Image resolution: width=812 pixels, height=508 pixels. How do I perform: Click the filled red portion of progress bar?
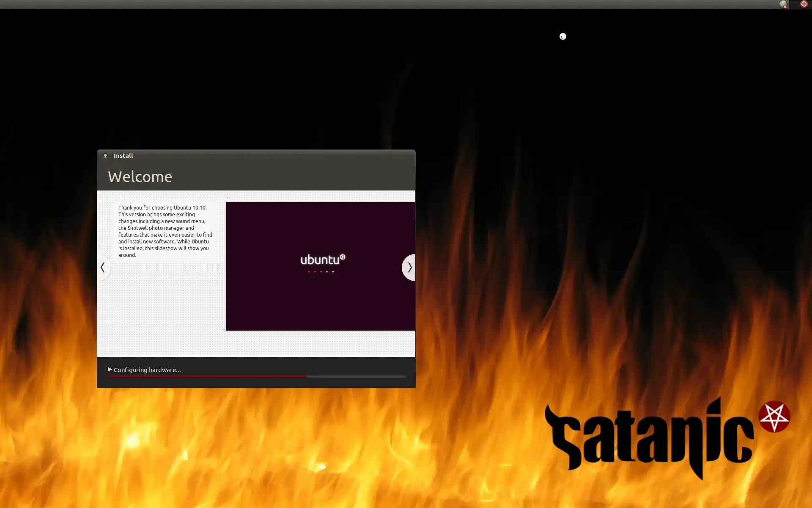(x=206, y=376)
